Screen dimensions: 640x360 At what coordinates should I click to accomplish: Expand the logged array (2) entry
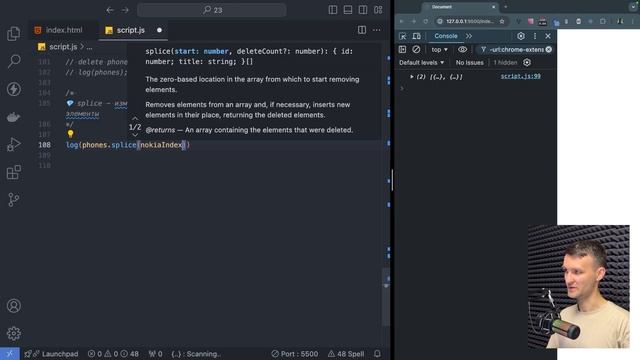[x=412, y=77]
